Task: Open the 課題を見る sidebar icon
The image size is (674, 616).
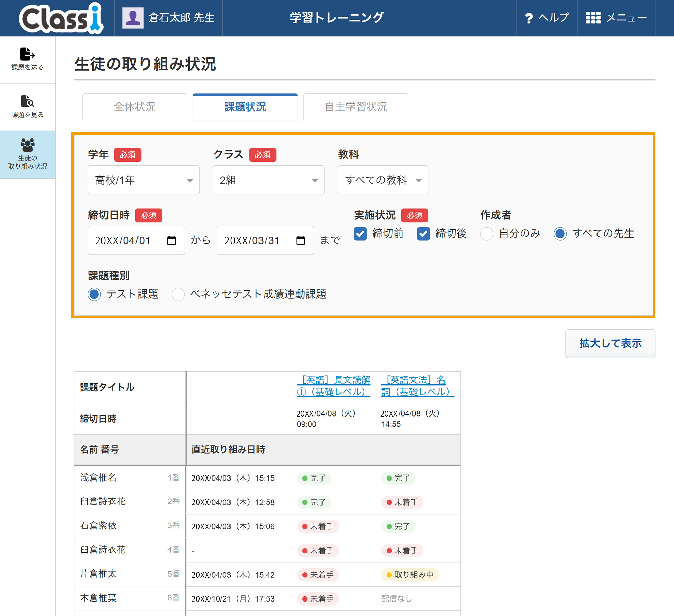Action: [x=27, y=101]
